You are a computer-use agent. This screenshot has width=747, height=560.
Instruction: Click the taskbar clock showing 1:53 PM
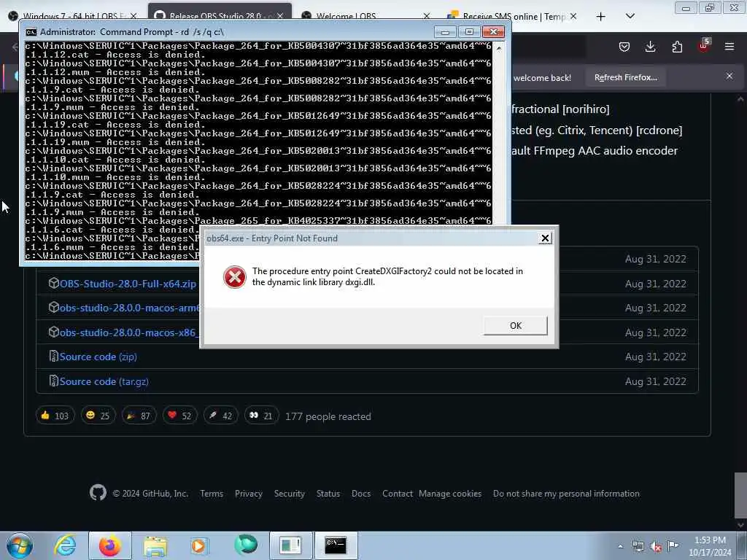tap(710, 546)
